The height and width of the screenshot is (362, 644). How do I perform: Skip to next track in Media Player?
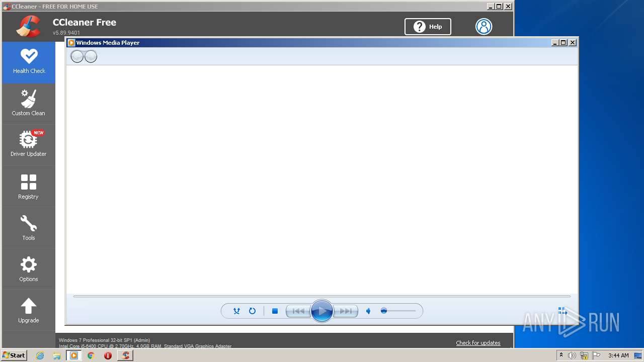tap(346, 311)
